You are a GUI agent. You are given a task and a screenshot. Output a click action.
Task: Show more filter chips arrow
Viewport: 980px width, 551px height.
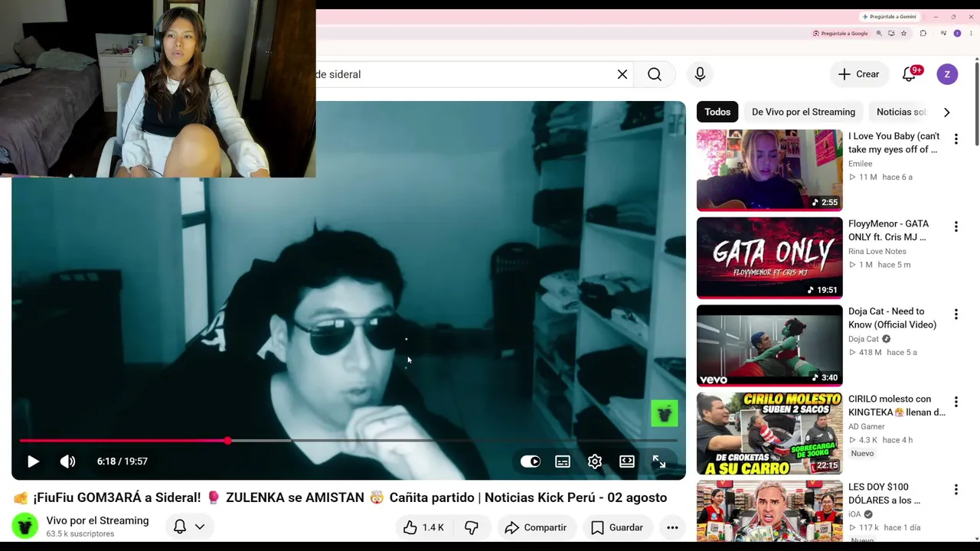[947, 112]
